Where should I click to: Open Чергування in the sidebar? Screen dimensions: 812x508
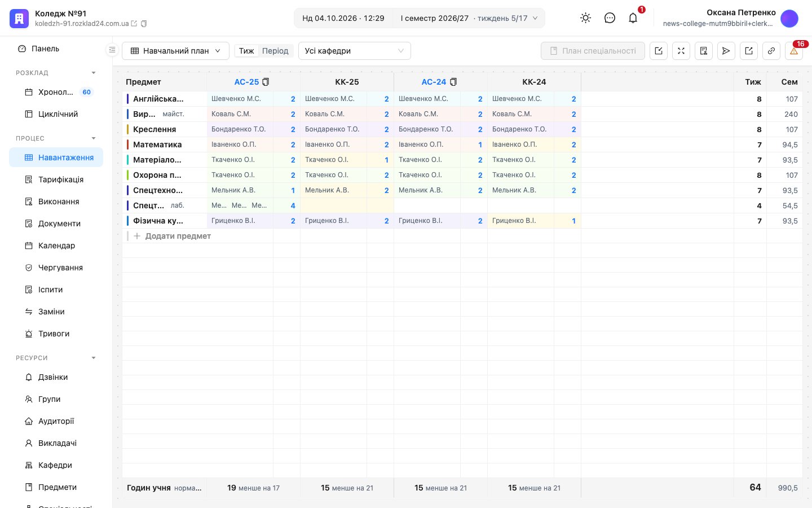56,268
